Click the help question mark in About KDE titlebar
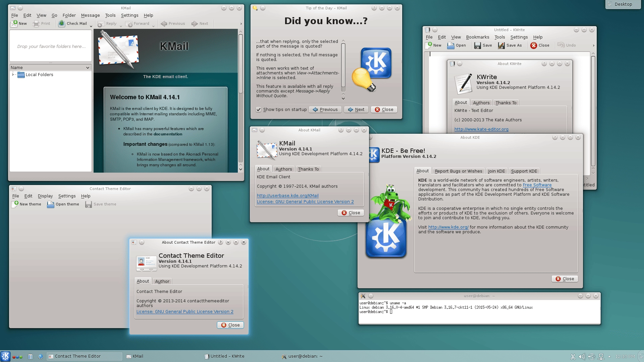 (x=555, y=137)
